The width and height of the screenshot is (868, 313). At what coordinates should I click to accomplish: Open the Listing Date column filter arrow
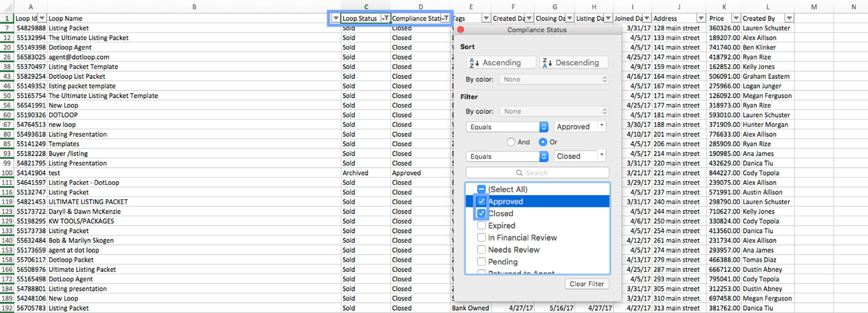click(608, 19)
